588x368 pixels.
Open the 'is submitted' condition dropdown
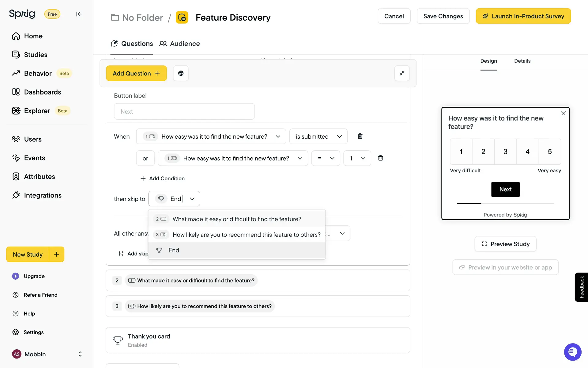click(x=318, y=136)
